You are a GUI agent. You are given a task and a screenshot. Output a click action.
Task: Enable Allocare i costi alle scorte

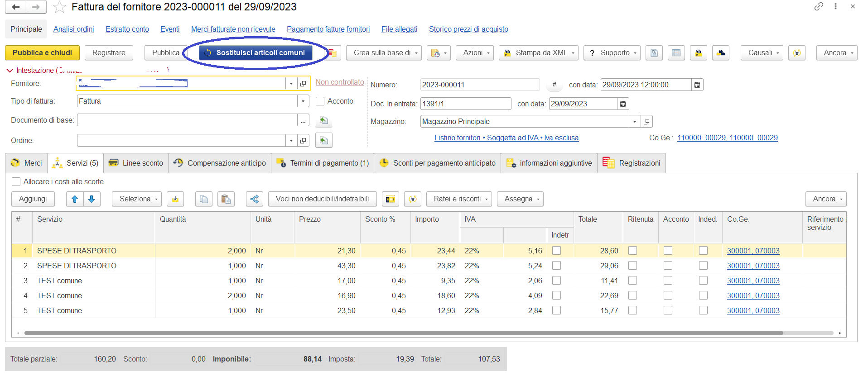pos(16,182)
